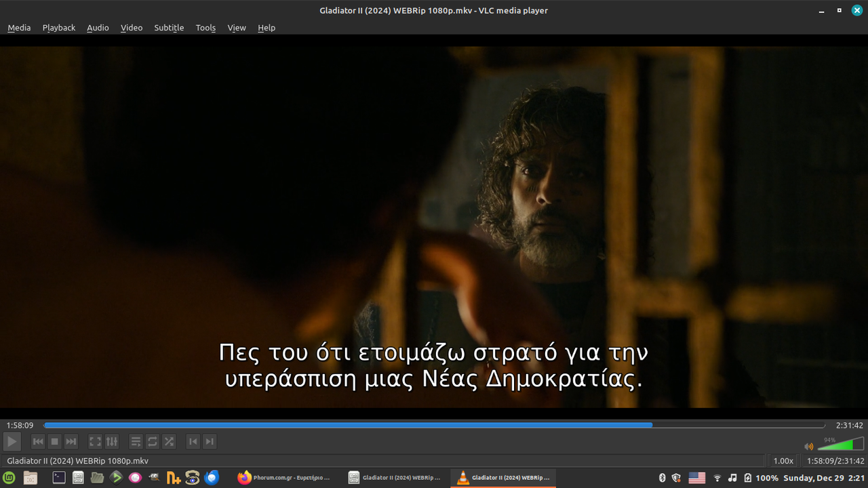
Task: Open the Media menu
Action: (19, 28)
